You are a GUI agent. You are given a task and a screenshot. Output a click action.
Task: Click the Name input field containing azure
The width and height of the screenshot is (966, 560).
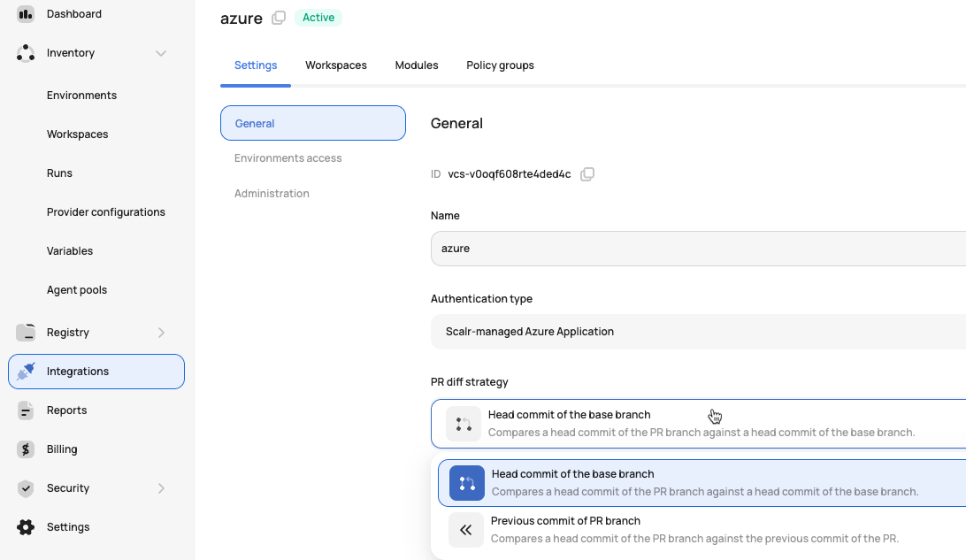[699, 249]
